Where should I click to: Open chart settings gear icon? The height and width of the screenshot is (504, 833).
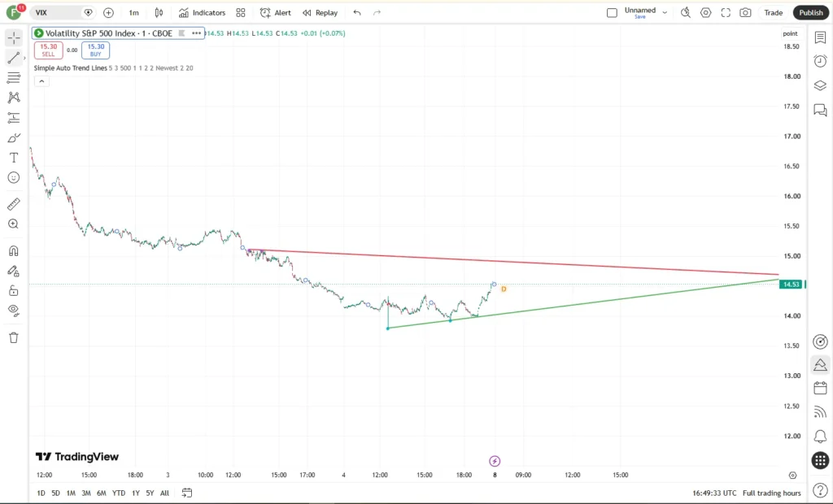pyautogui.click(x=705, y=13)
